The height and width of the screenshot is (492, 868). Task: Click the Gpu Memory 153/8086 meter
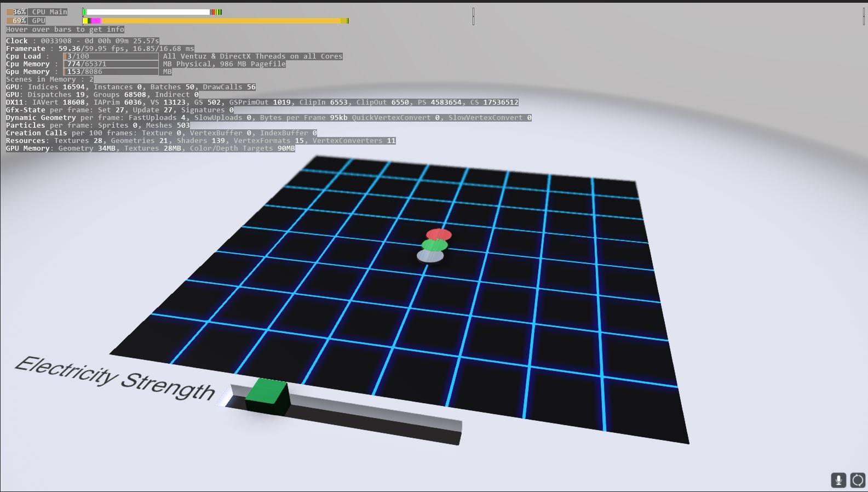[111, 72]
